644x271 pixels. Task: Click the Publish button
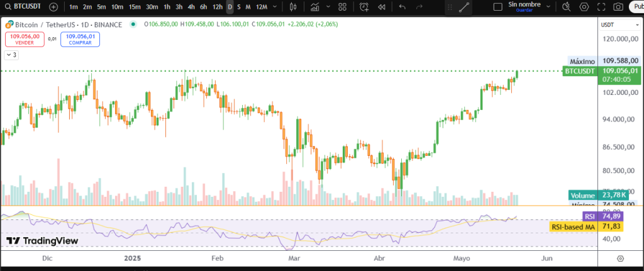click(x=636, y=6)
